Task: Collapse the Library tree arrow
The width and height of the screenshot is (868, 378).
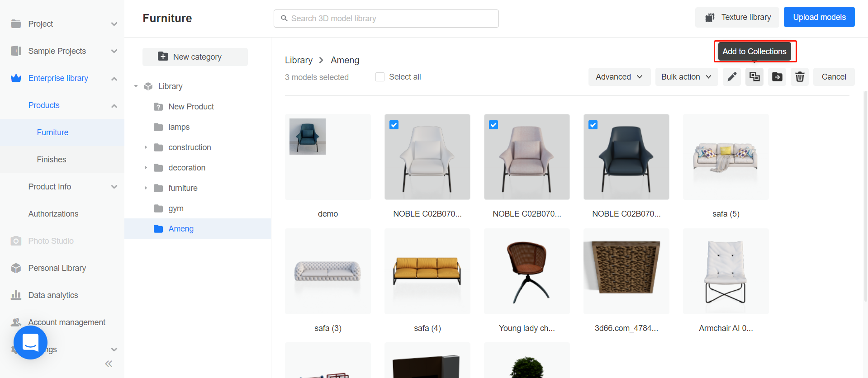Action: (x=136, y=86)
